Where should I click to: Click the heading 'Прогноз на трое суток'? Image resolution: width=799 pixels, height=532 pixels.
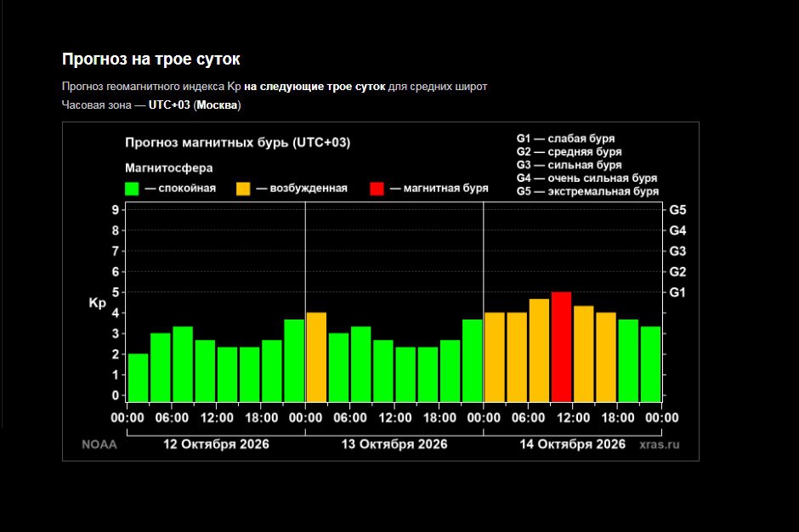[x=150, y=59]
